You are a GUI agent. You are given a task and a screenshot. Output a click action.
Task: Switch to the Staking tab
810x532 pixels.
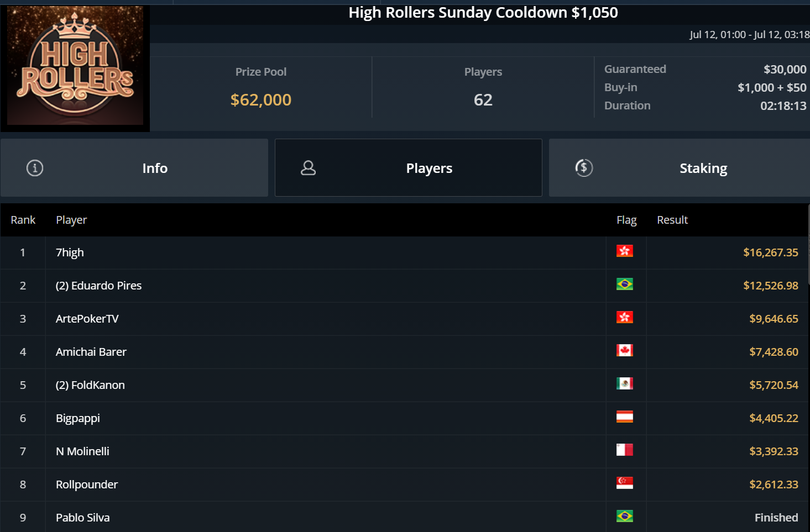coord(703,168)
